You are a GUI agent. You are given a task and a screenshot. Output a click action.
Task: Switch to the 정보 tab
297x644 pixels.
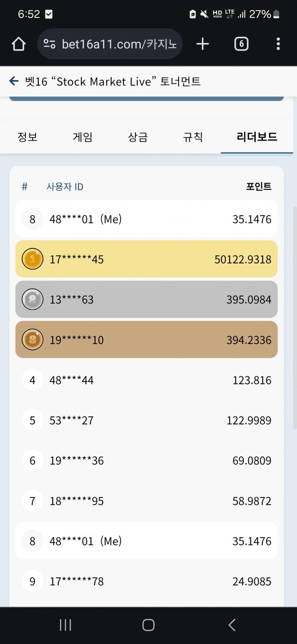(27, 137)
